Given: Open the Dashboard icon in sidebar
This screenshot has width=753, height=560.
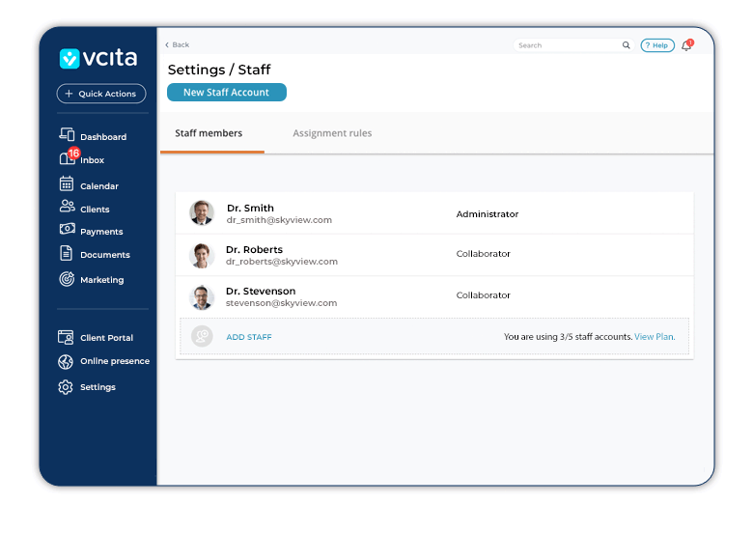Looking at the screenshot, I should (x=67, y=136).
